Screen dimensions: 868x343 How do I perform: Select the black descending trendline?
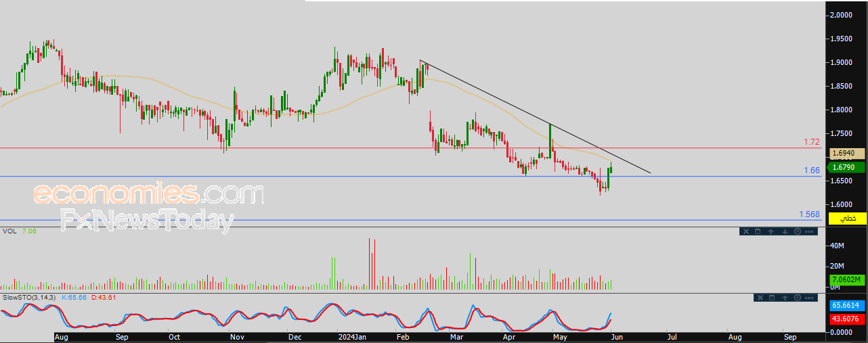click(535, 117)
